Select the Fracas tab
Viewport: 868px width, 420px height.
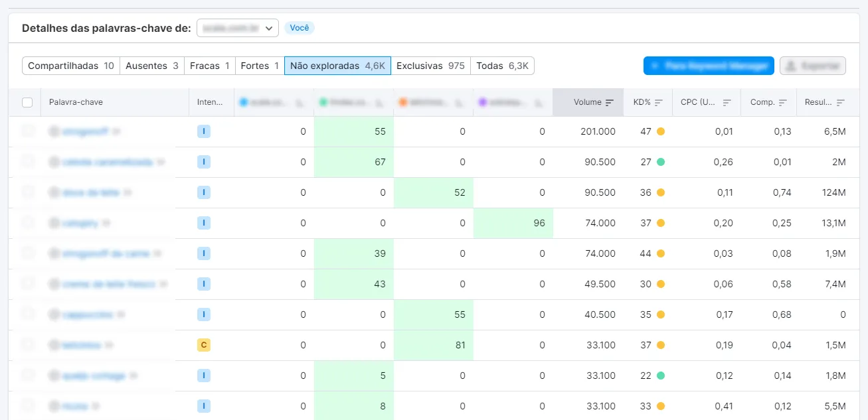210,66
